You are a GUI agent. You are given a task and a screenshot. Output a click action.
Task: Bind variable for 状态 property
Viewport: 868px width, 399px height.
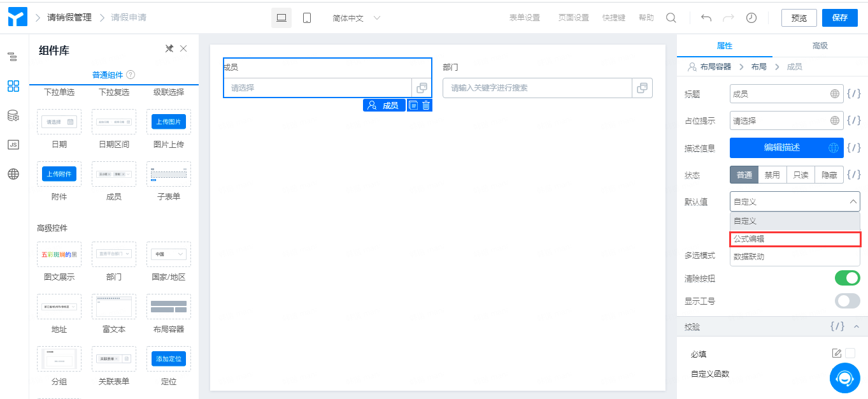(854, 175)
